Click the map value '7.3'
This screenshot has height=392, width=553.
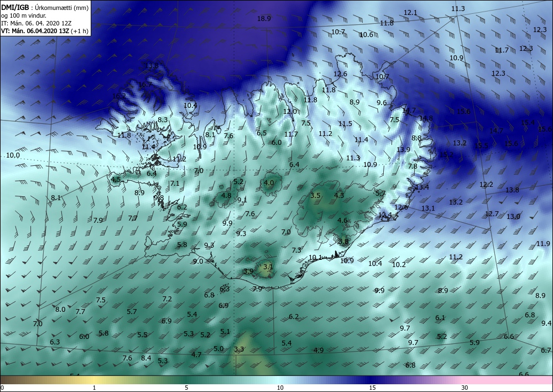pos(296,250)
